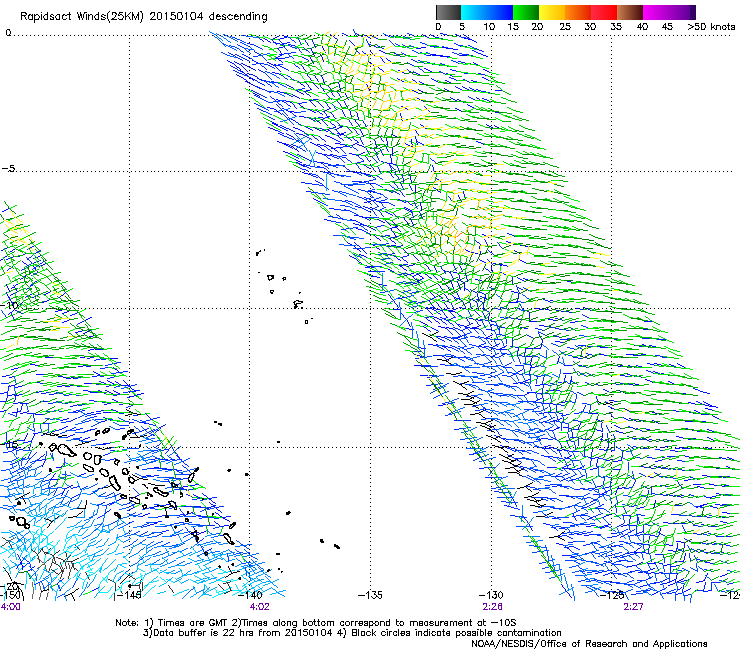Click the '0' latitude label at map top-left

pyautogui.click(x=8, y=33)
